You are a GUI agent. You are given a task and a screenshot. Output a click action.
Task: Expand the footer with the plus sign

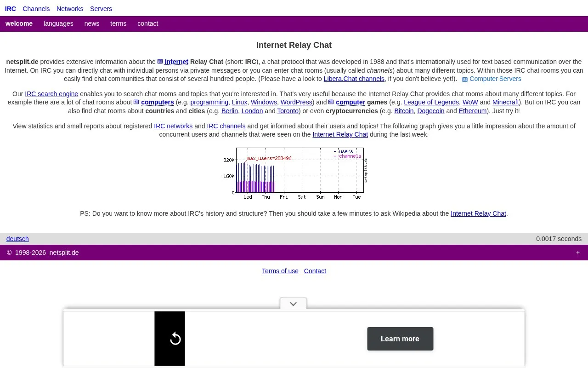pos(578,253)
